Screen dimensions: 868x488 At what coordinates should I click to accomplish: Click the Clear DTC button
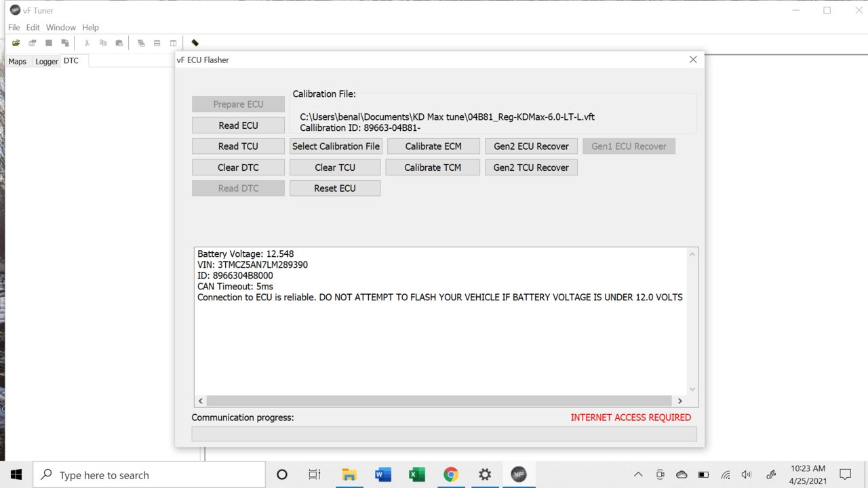238,167
